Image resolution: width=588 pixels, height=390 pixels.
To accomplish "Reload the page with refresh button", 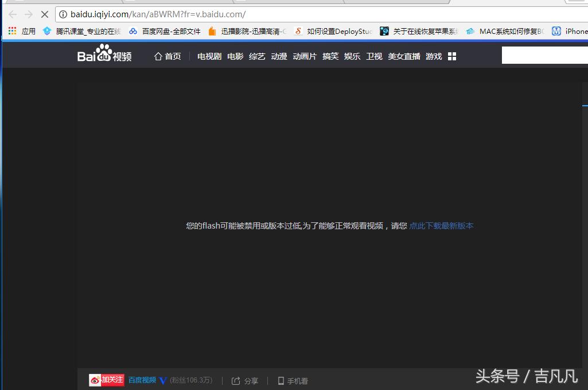I will pyautogui.click(x=44, y=14).
